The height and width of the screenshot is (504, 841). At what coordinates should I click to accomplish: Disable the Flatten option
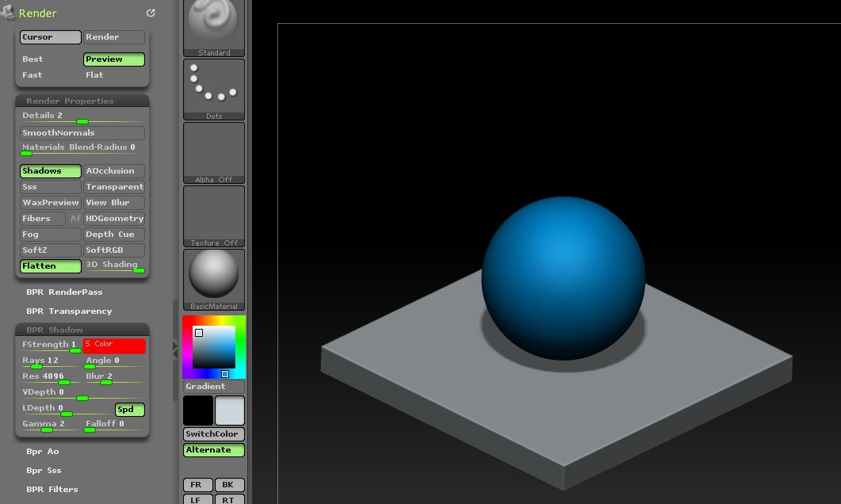pyautogui.click(x=51, y=266)
